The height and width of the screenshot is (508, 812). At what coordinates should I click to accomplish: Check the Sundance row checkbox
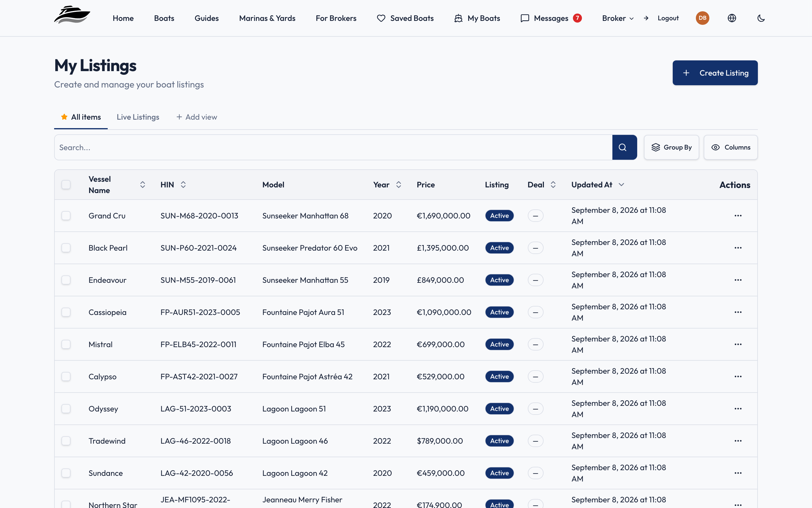point(66,473)
